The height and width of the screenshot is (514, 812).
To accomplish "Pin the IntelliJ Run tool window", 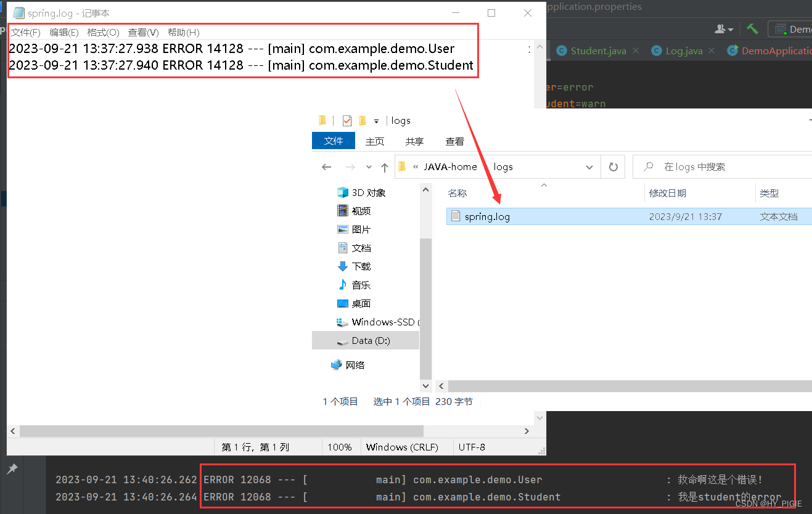I will pyautogui.click(x=12, y=468).
